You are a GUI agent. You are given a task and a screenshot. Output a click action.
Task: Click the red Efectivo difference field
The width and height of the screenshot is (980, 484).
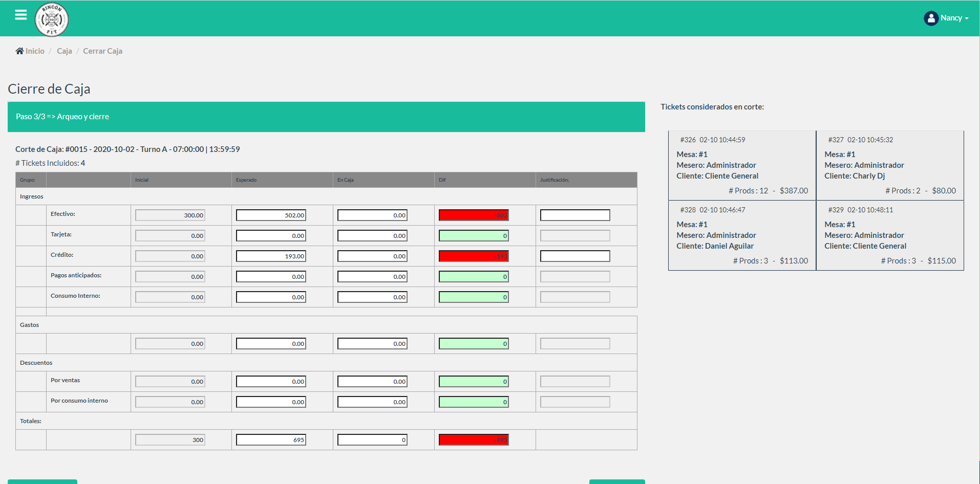tap(474, 215)
